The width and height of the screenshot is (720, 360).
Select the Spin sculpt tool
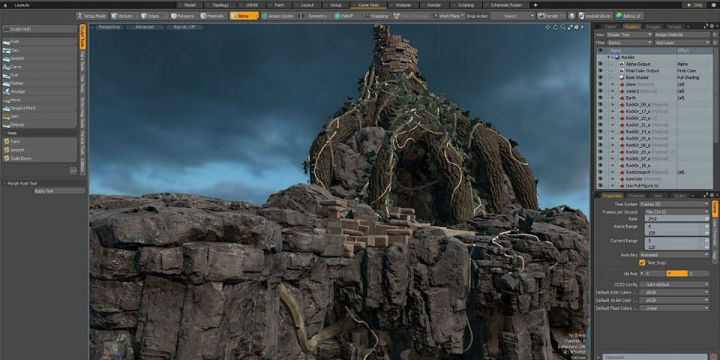[39, 116]
